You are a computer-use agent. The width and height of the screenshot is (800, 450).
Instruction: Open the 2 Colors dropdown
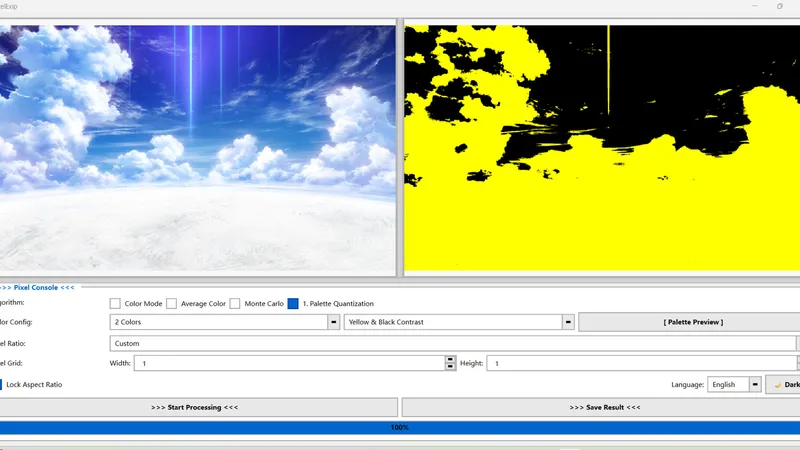point(333,322)
